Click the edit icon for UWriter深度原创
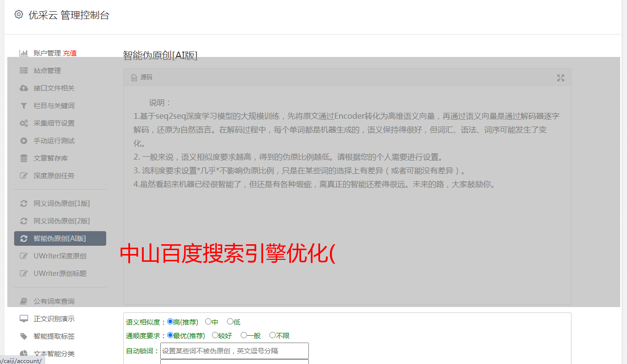The width and height of the screenshot is (627, 364). pos(23,256)
